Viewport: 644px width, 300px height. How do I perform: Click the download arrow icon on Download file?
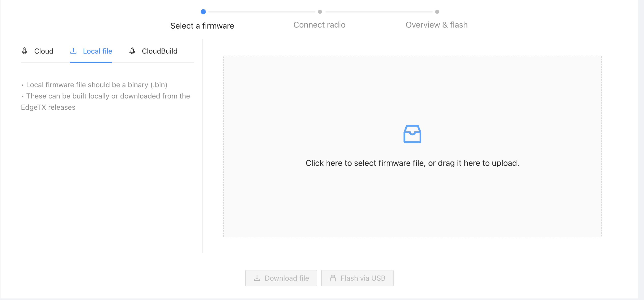257,278
